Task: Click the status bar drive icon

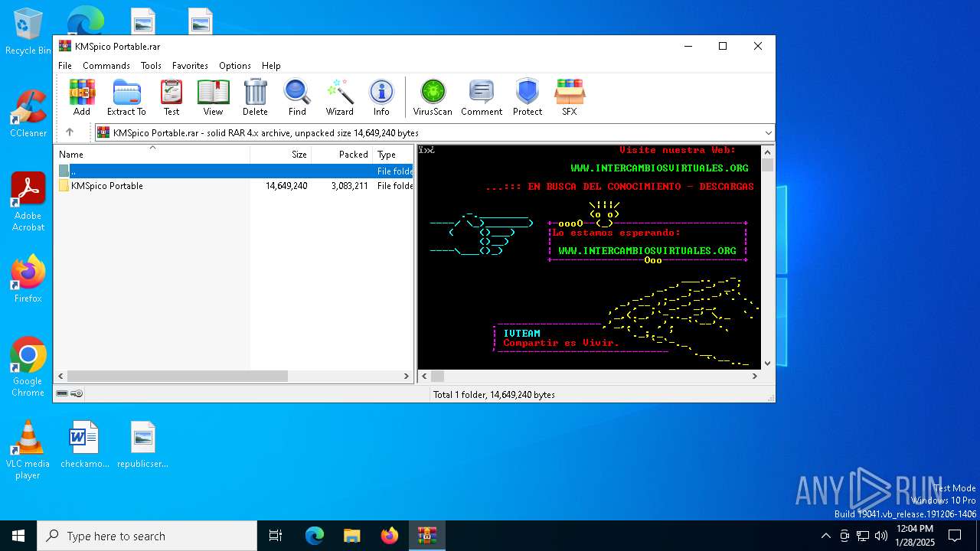Action: pyautogui.click(x=62, y=394)
